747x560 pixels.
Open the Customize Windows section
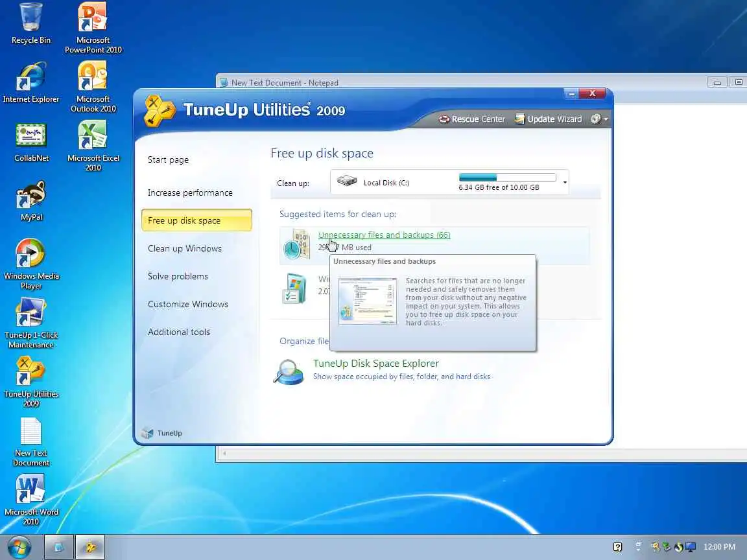click(187, 304)
